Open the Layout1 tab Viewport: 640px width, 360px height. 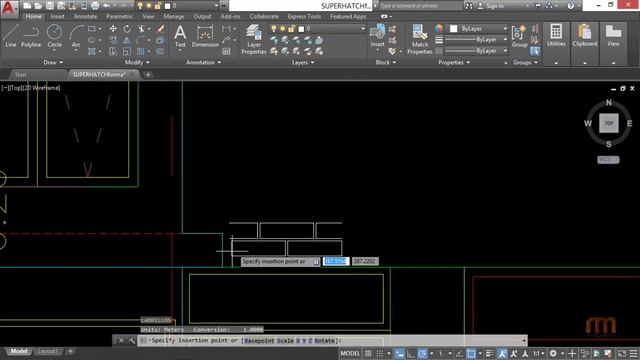click(47, 351)
